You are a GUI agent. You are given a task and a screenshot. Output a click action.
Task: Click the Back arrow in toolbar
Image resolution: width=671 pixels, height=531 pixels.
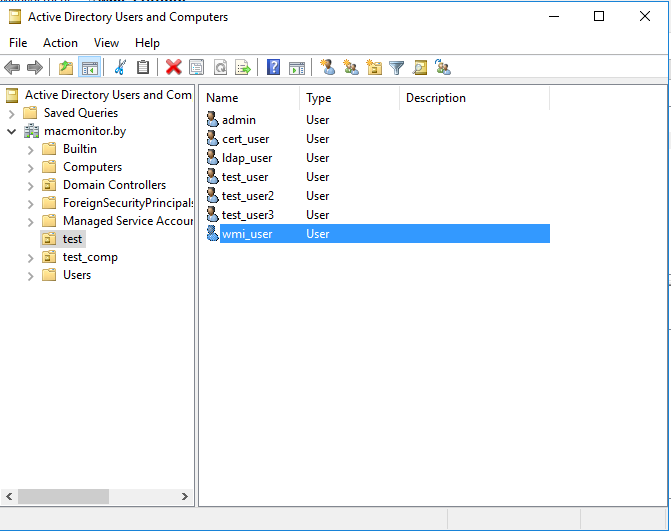click(12, 67)
